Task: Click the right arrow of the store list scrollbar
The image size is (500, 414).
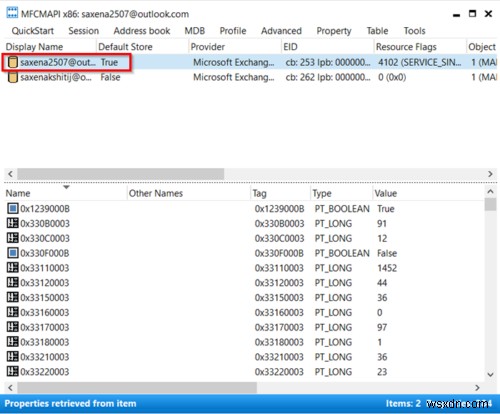Action: tap(490, 174)
